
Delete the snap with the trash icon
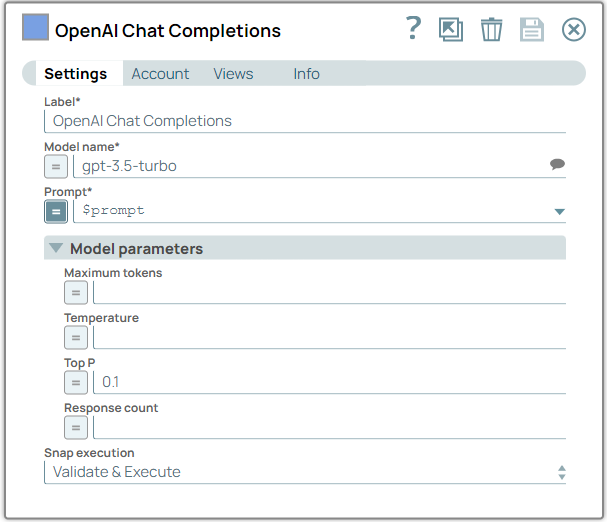(x=491, y=29)
